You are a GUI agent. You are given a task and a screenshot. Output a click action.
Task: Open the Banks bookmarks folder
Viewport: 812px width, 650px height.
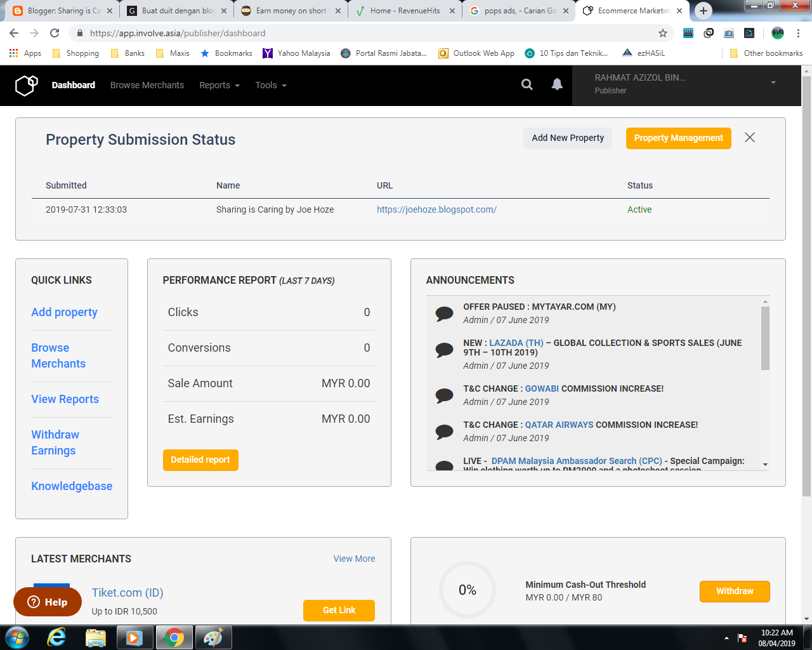pyautogui.click(x=128, y=53)
